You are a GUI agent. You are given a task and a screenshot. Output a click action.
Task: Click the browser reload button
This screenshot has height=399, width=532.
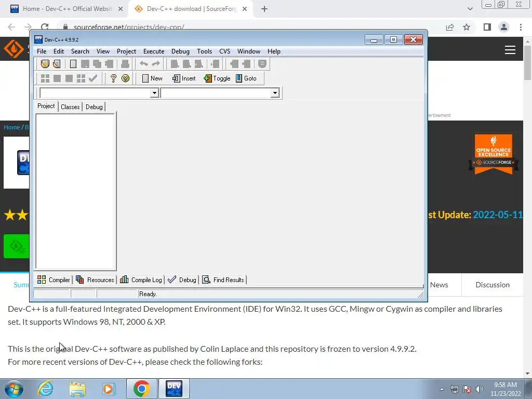point(45,27)
